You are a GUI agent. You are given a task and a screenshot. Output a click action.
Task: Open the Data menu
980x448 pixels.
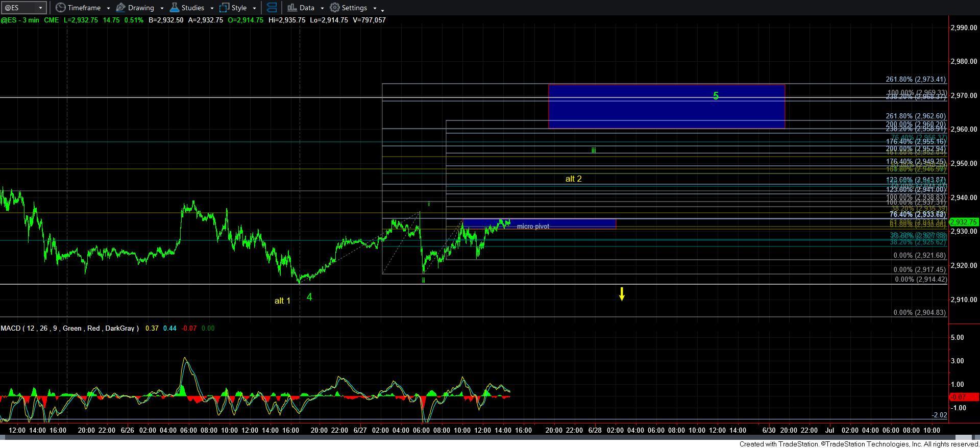point(307,8)
